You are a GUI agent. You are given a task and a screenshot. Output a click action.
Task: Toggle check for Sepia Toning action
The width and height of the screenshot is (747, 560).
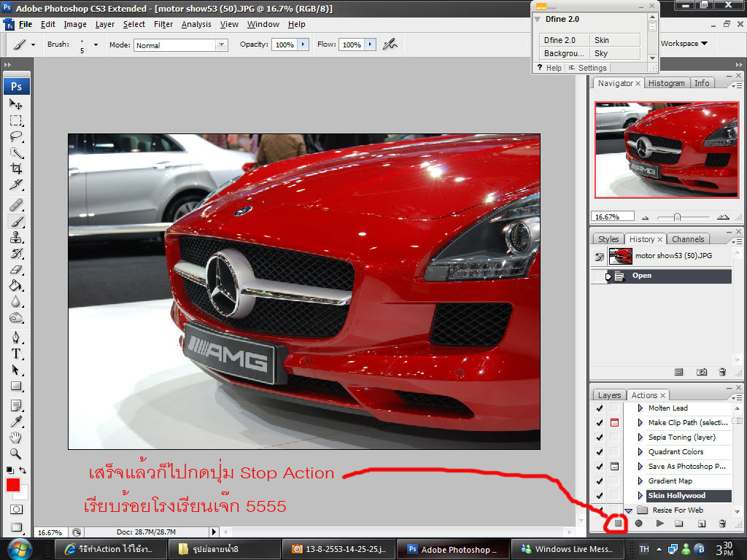click(x=600, y=437)
